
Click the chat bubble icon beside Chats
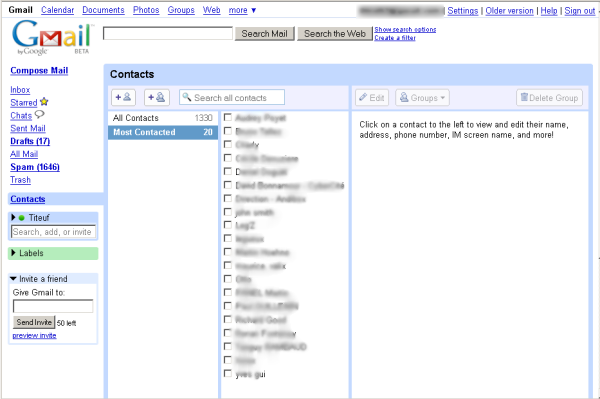click(x=39, y=114)
